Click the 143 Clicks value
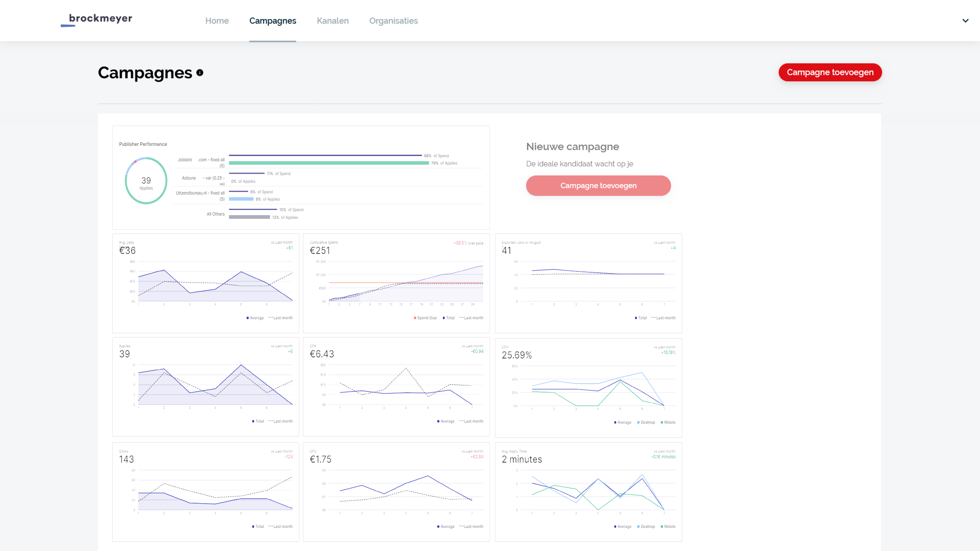980x551 pixels. (126, 459)
